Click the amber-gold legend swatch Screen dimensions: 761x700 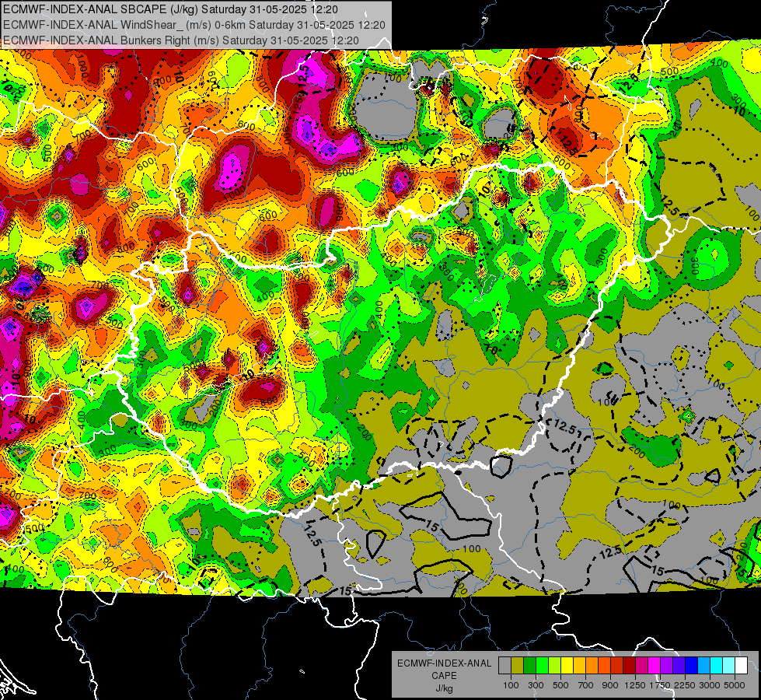(x=579, y=666)
